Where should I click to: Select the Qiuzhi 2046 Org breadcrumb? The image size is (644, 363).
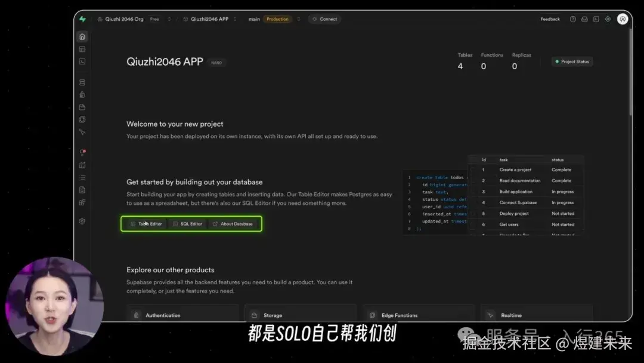pyautogui.click(x=124, y=19)
